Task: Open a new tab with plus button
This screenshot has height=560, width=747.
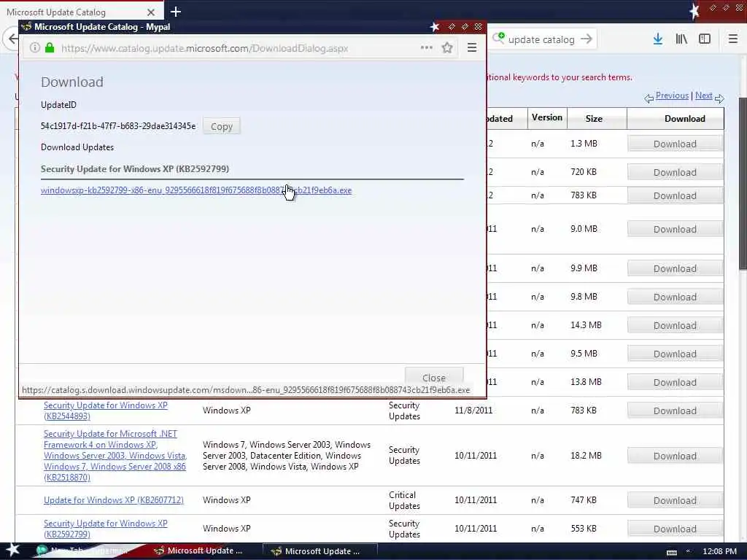Action: tap(175, 12)
